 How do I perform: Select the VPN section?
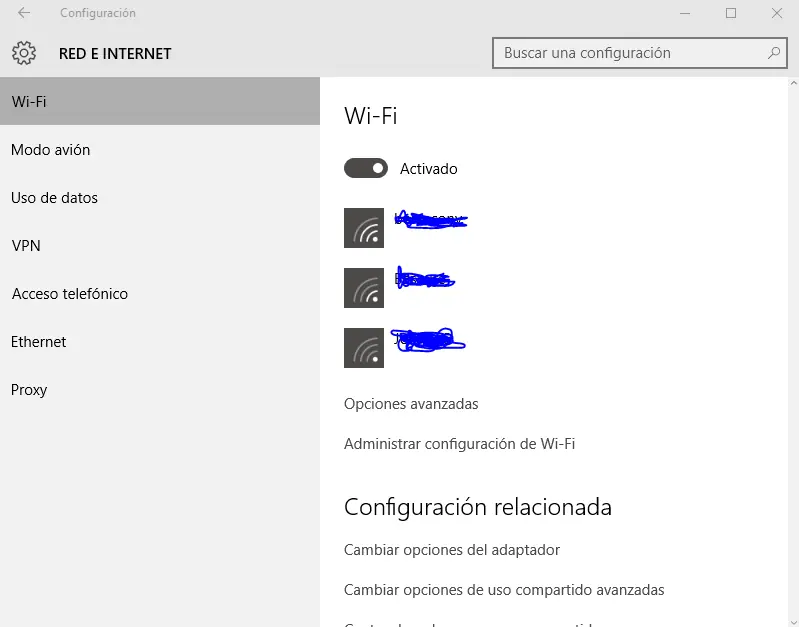160,246
